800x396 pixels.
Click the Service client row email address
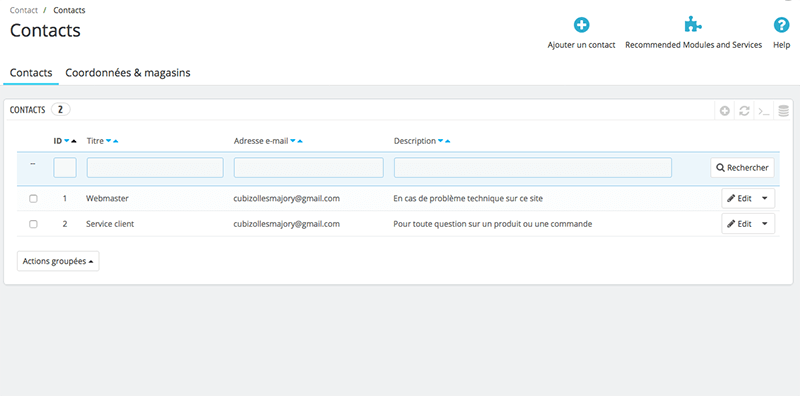point(287,224)
